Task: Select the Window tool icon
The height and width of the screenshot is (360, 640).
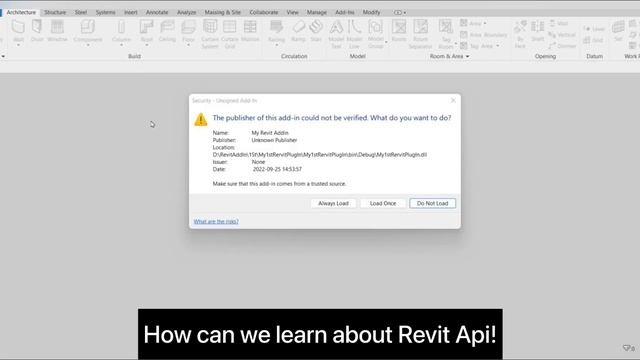Action: [x=57, y=27]
